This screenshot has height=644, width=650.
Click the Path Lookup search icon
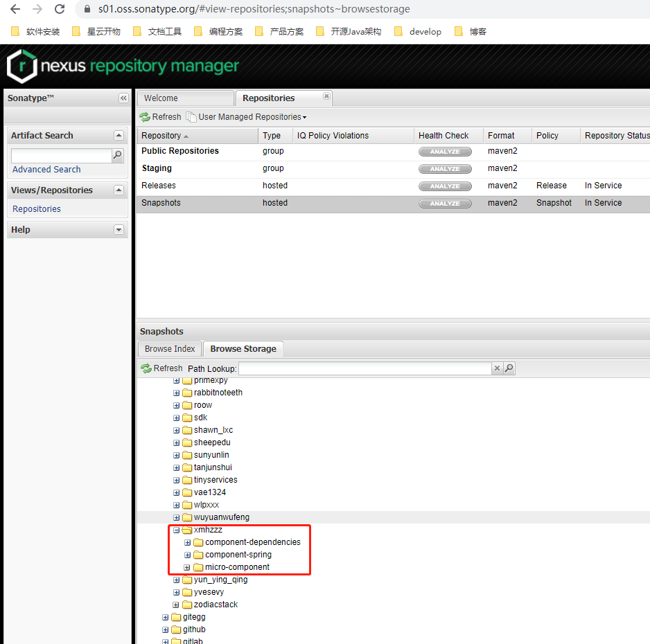click(509, 368)
